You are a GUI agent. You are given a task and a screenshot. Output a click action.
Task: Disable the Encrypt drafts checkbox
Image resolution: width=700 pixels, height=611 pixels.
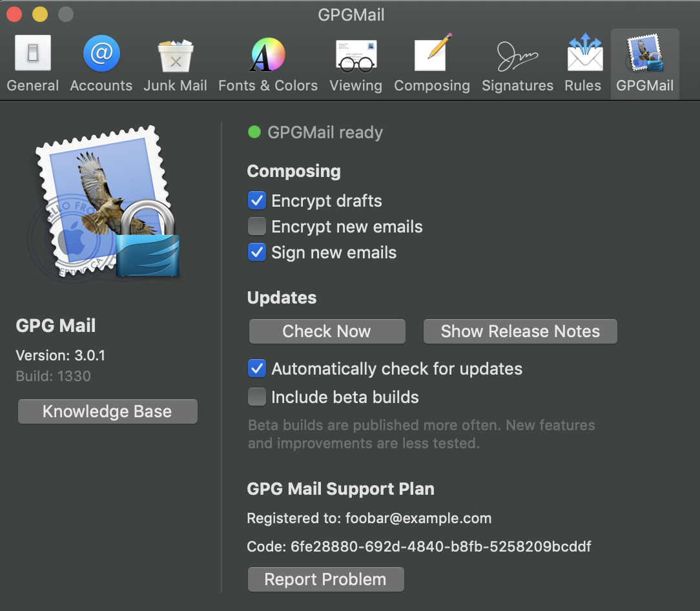click(257, 200)
